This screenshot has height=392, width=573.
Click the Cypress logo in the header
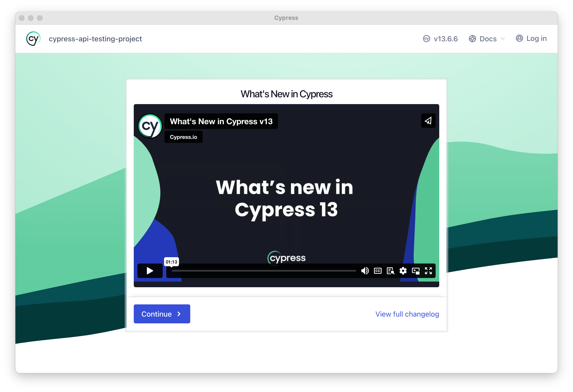point(33,39)
